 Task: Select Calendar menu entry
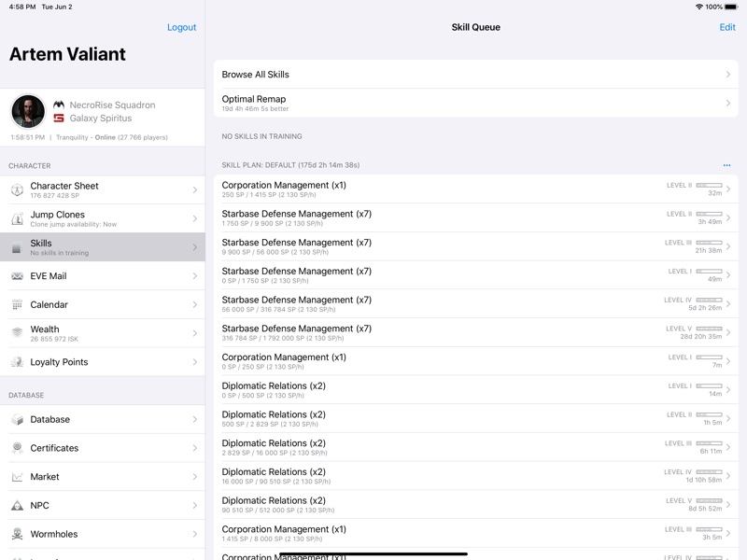coord(103,304)
